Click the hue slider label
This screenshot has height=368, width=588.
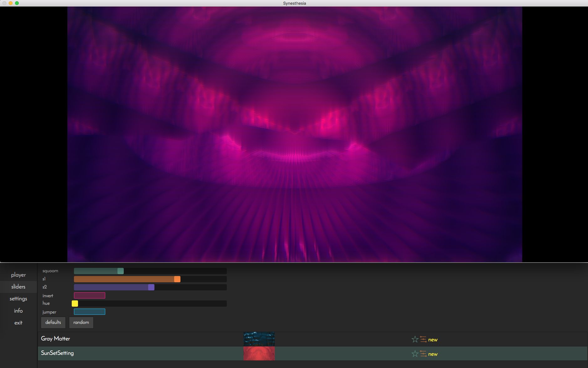(x=46, y=303)
